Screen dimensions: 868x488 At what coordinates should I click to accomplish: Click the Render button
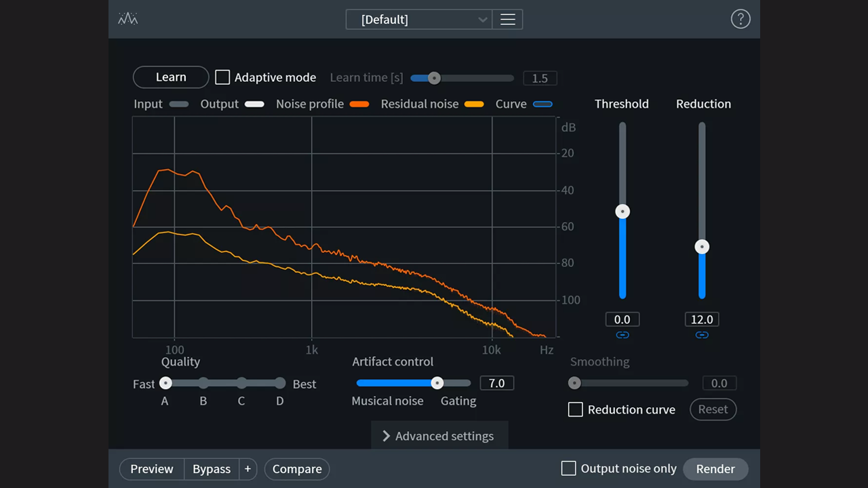click(715, 469)
